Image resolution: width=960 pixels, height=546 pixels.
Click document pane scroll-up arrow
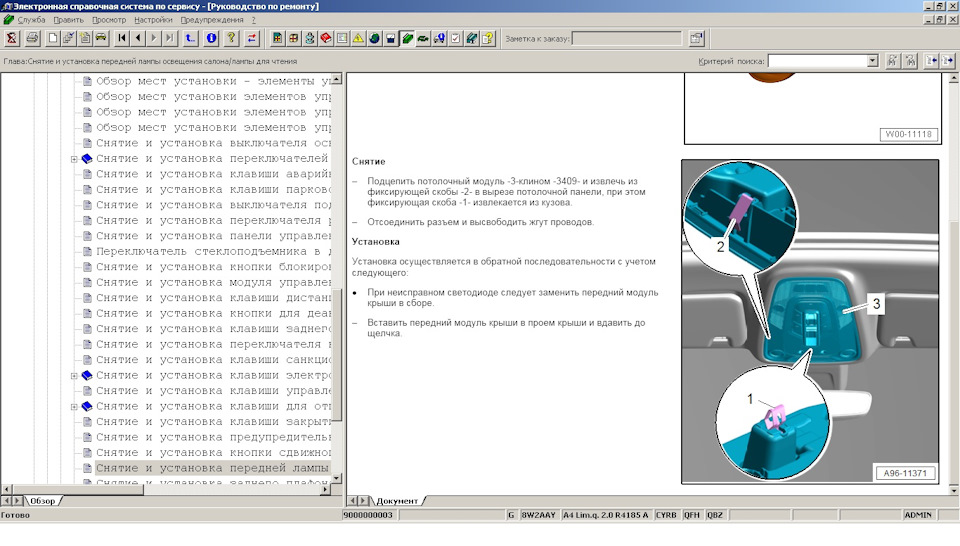(954, 78)
